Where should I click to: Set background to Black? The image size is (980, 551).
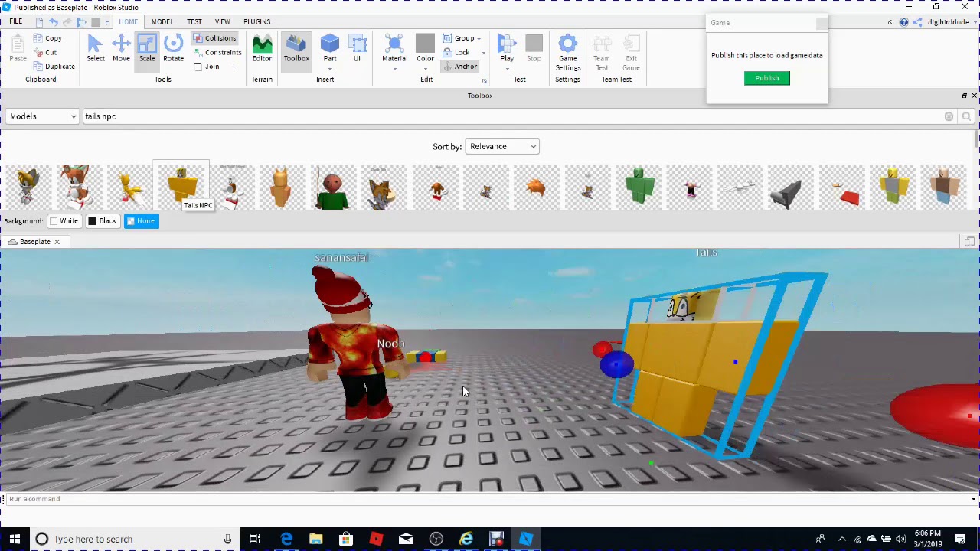[102, 221]
